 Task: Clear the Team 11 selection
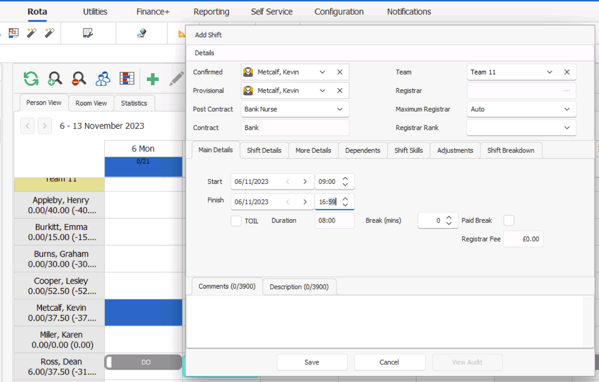pos(567,72)
